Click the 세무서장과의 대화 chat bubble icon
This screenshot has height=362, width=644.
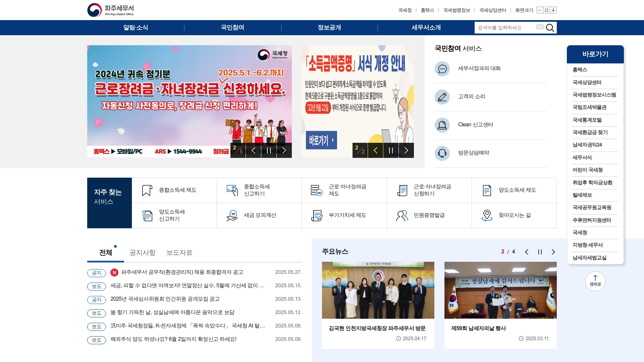click(442, 69)
